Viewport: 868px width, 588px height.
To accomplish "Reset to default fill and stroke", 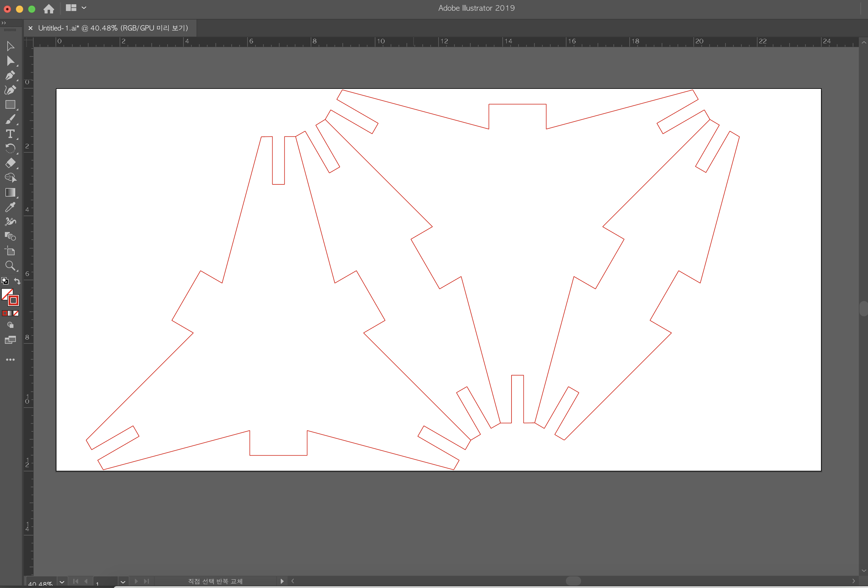I will tap(5, 281).
